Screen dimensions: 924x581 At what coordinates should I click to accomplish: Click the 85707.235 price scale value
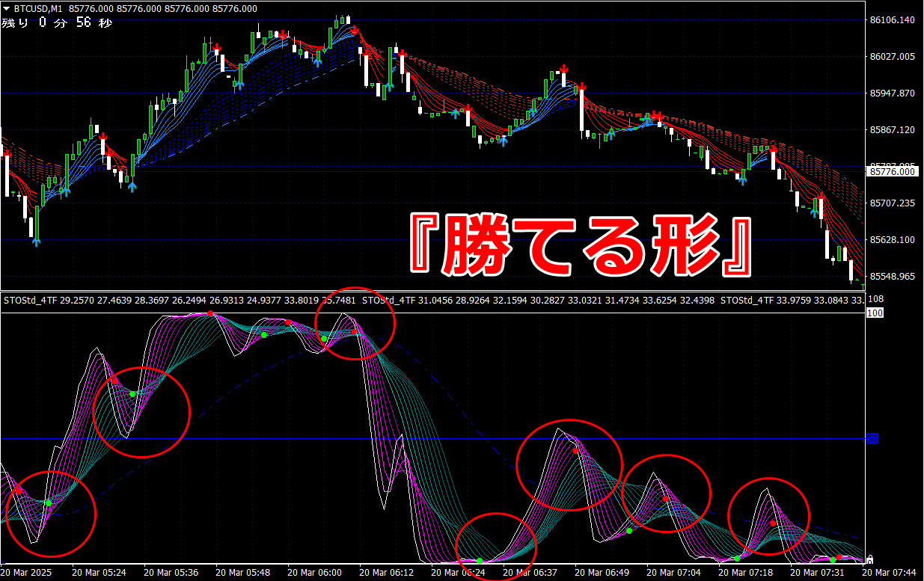coord(893,203)
